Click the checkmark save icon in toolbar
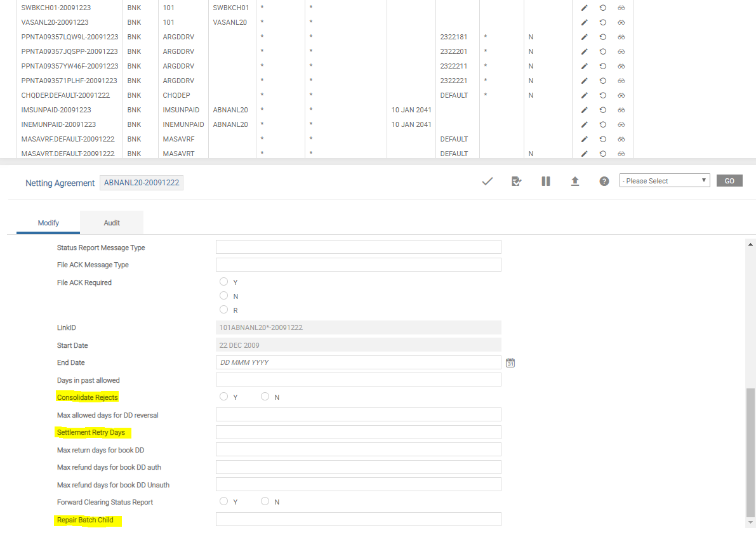 coord(487,182)
